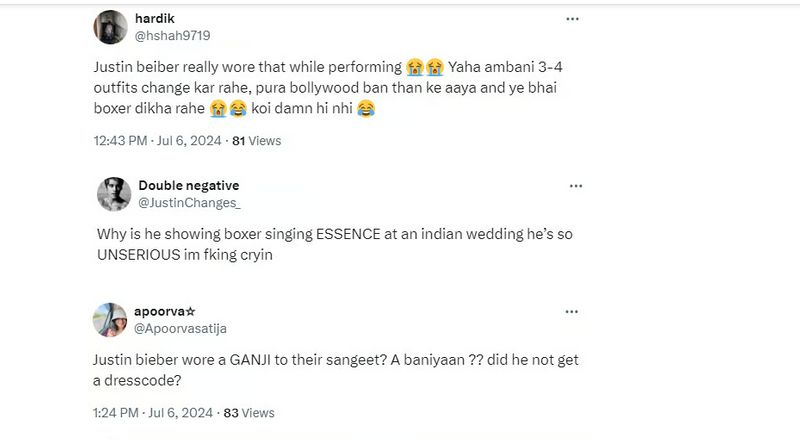The width and height of the screenshot is (800, 439).
Task: Open more options on hardik's tweet
Action: point(572,19)
